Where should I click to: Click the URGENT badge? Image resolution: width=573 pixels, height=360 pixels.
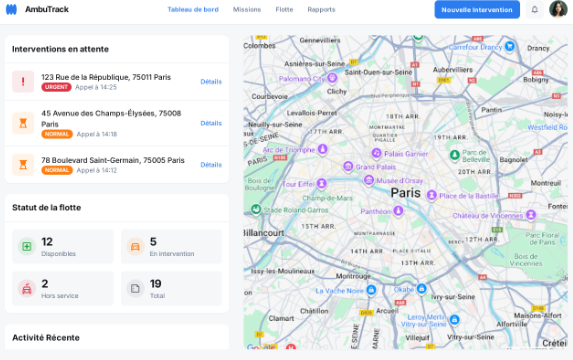pos(56,87)
